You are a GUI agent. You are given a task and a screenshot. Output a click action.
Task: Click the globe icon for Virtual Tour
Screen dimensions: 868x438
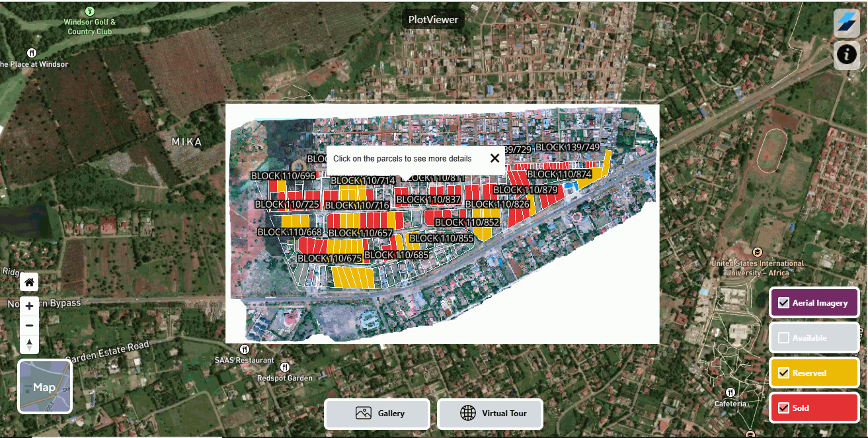click(468, 414)
